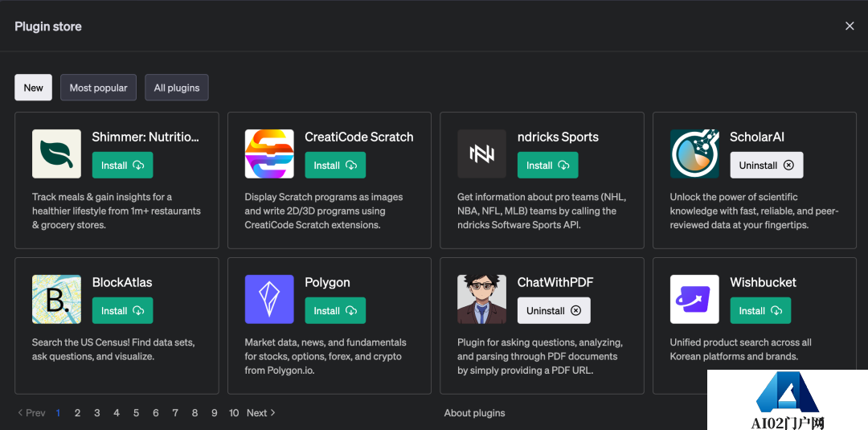
Task: Click the Polygon purple logo icon
Action: click(269, 299)
